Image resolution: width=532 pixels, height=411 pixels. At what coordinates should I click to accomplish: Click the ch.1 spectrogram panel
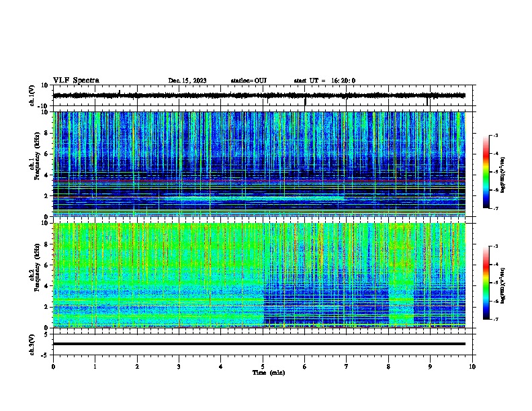click(259, 164)
